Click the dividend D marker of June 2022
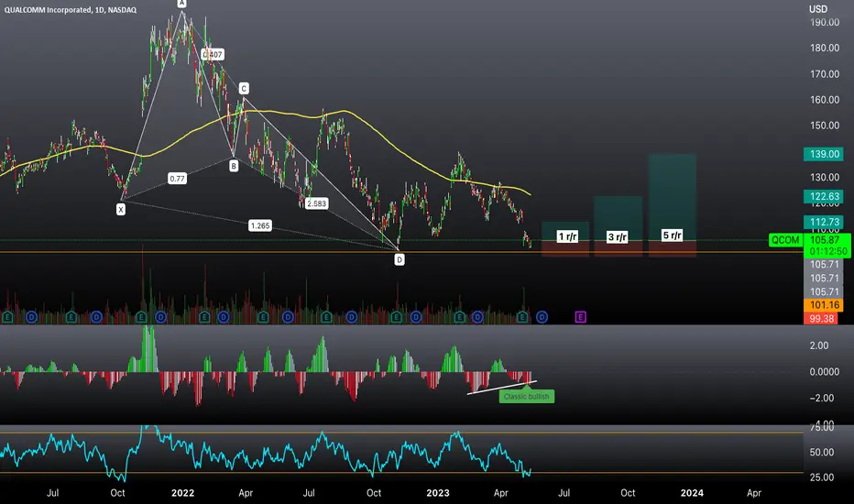This screenshot has width=854, height=504. 288,316
